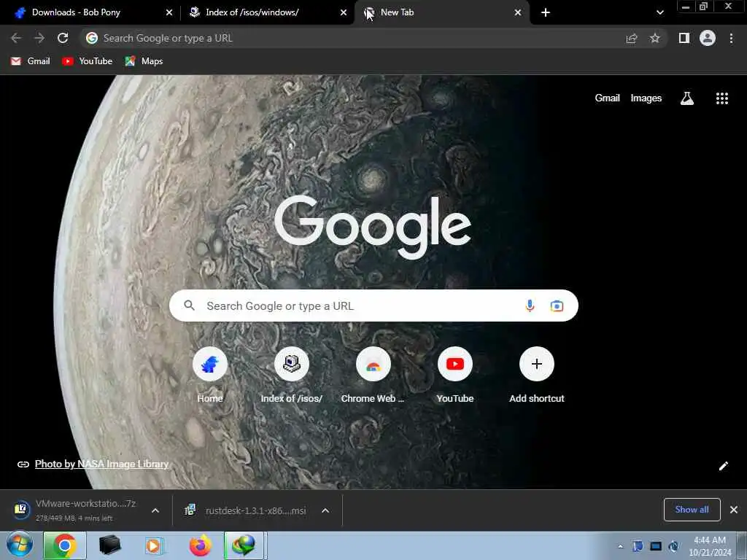747x560 pixels.
Task: Reload the page with the refresh icon
Action: coord(63,38)
